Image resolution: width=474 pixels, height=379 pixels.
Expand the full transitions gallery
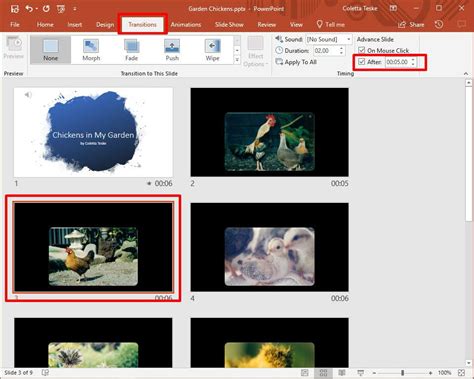pyautogui.click(x=237, y=60)
